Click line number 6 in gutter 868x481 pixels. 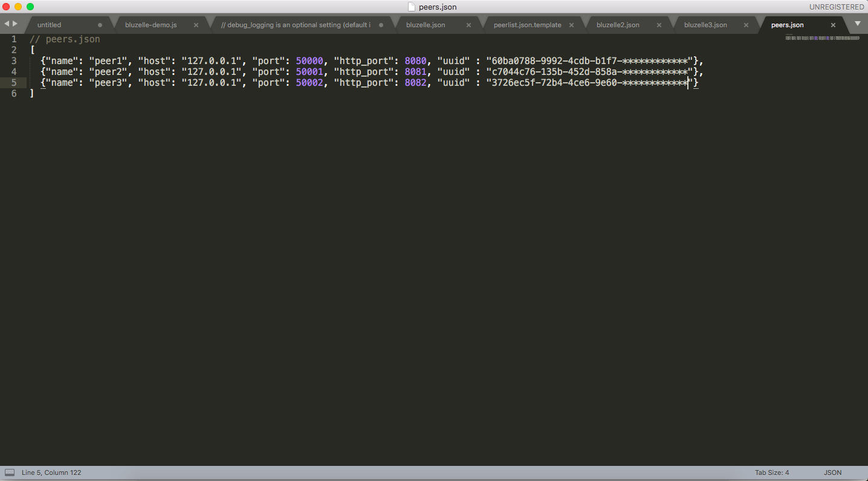pos(14,94)
